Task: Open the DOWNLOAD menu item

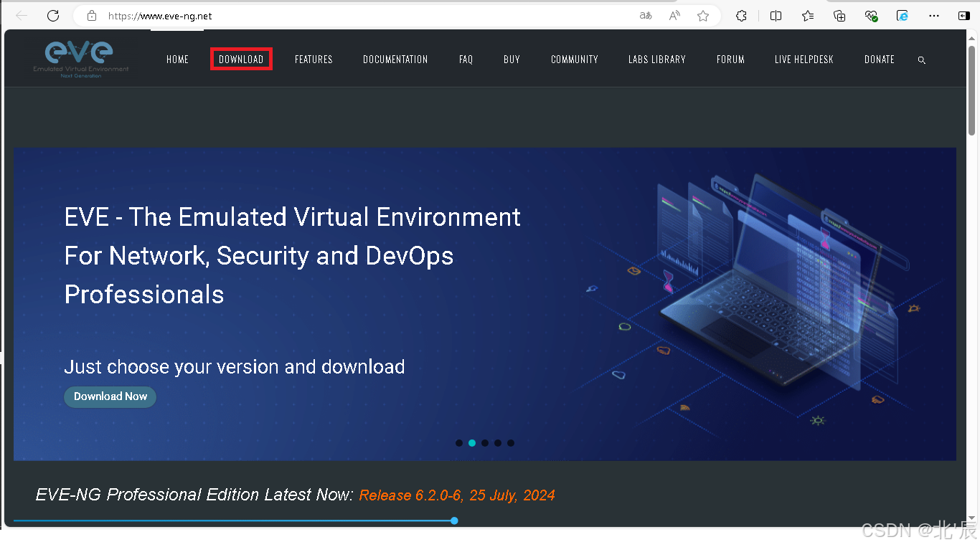Action: pyautogui.click(x=241, y=60)
